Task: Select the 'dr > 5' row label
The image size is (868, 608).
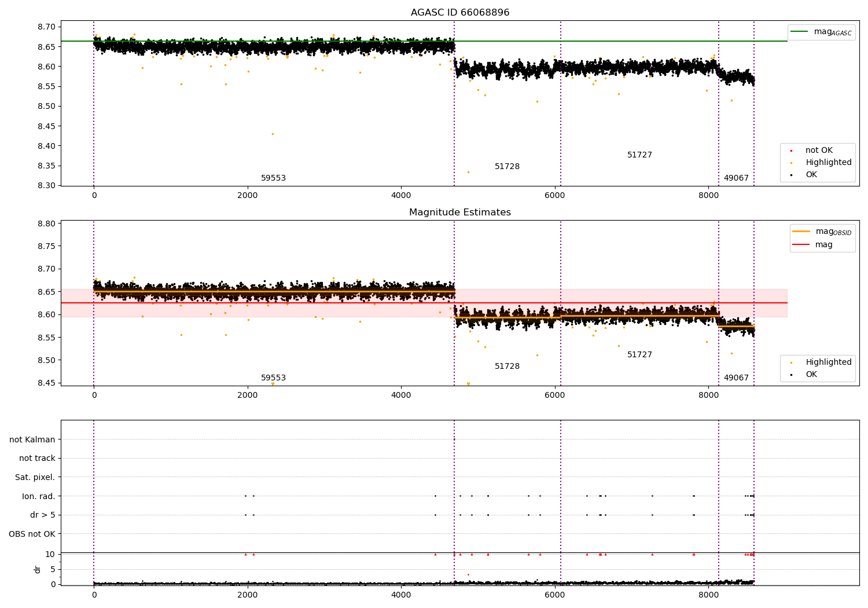Action: pyautogui.click(x=43, y=515)
